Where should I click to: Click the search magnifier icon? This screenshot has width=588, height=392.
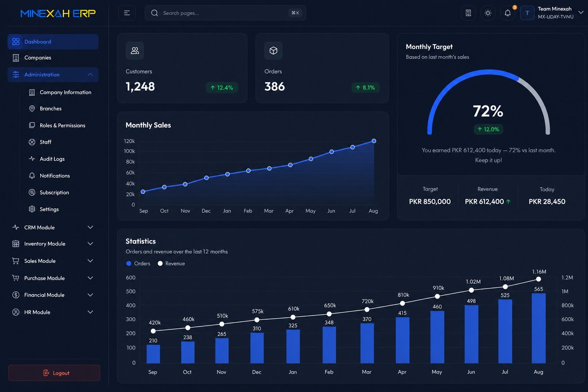click(155, 13)
